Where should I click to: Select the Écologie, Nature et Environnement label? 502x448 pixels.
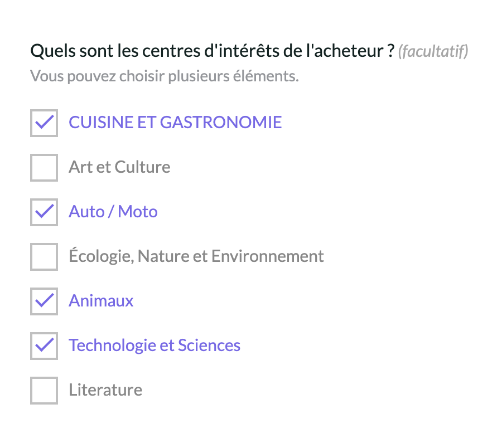pyautogui.click(x=196, y=256)
